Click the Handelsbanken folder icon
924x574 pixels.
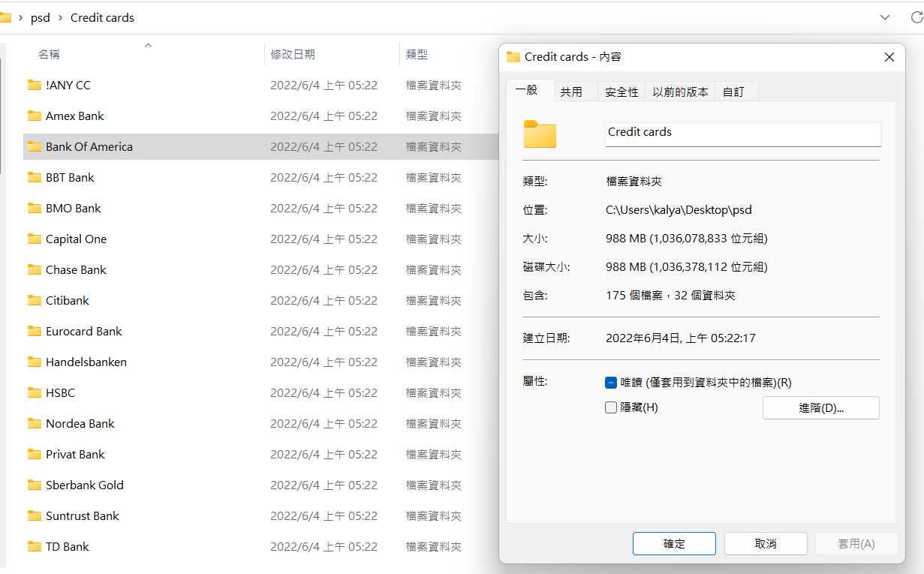[x=34, y=362]
